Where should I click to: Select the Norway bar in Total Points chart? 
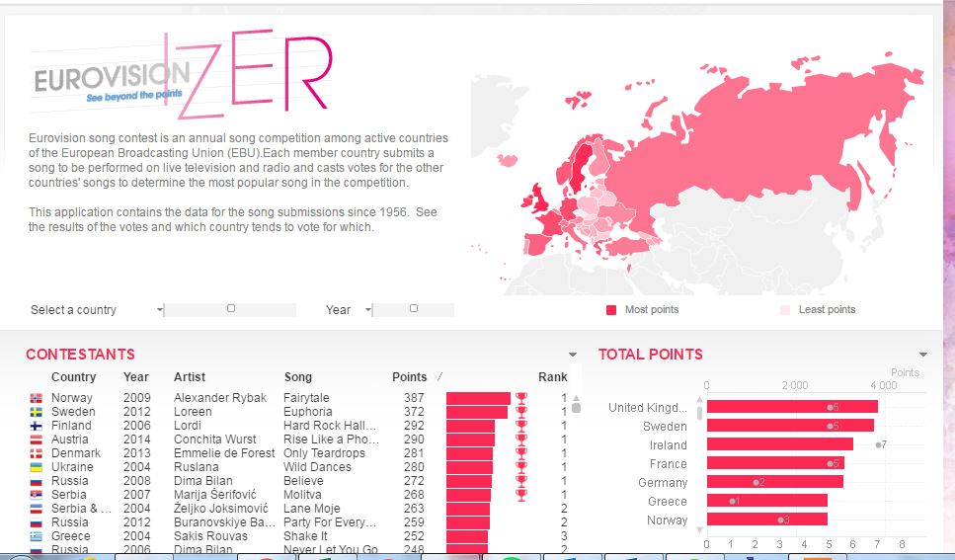pyautogui.click(x=766, y=520)
